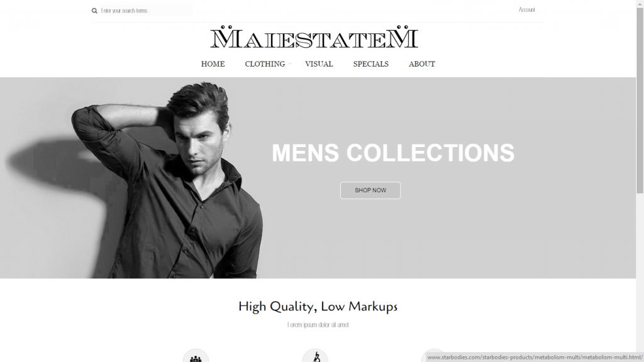Open the About page
This screenshot has height=362, width=644.
(422, 64)
